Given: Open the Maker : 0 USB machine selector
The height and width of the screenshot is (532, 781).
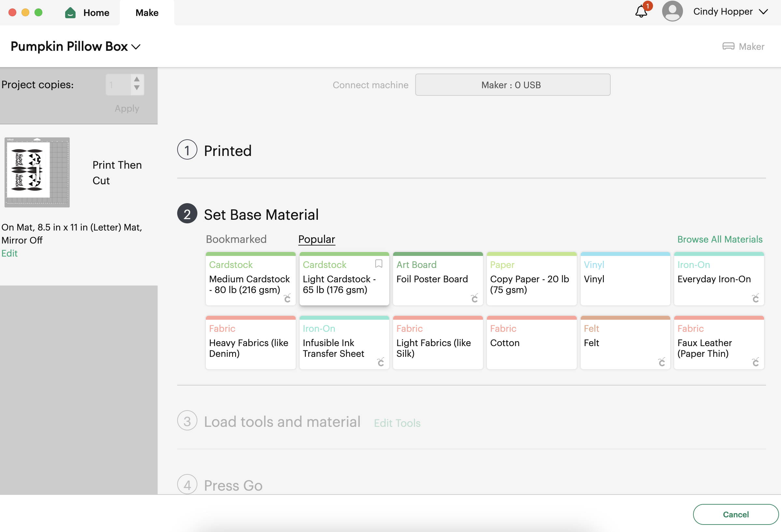Looking at the screenshot, I should click(513, 85).
